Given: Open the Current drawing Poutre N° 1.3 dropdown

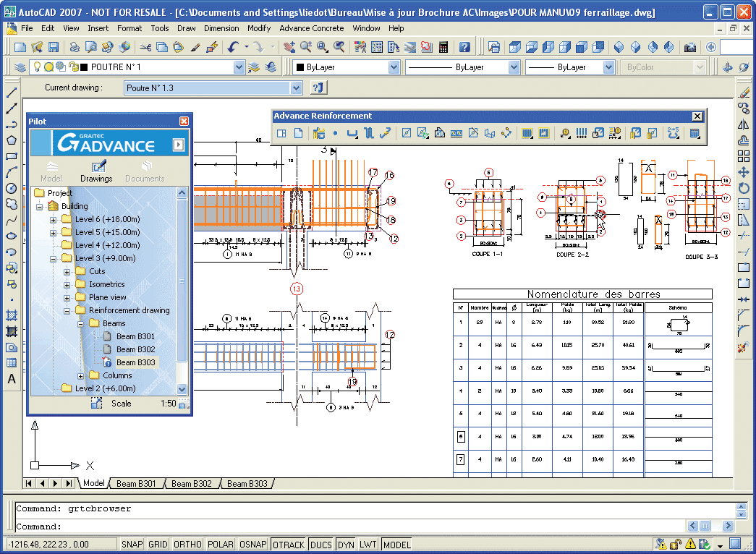Looking at the screenshot, I should (x=296, y=88).
